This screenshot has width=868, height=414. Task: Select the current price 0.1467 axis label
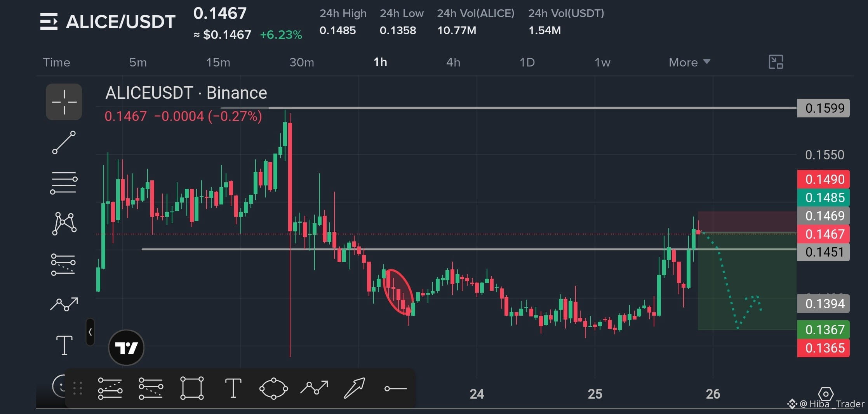coord(823,234)
